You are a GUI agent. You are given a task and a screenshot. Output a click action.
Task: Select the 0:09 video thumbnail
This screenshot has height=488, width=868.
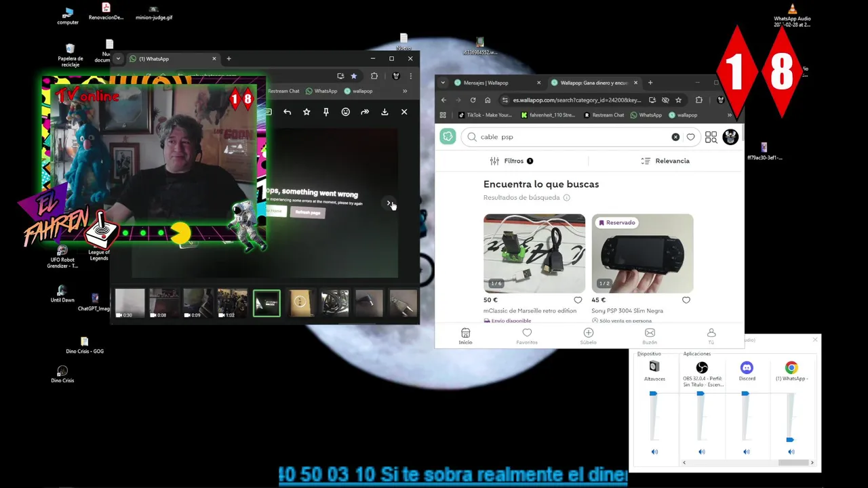pos(198,304)
